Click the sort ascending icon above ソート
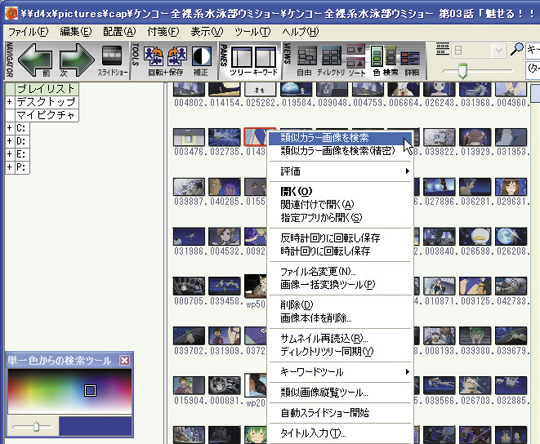The image size is (540, 444). [355, 63]
